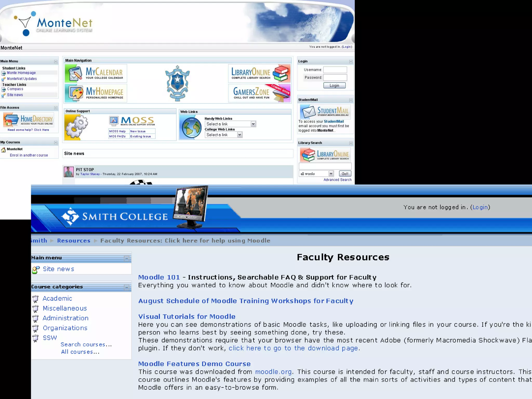Screen dimensions: 532x399
Task: Collapse the Main Menu block
Action: pyautogui.click(x=56, y=62)
